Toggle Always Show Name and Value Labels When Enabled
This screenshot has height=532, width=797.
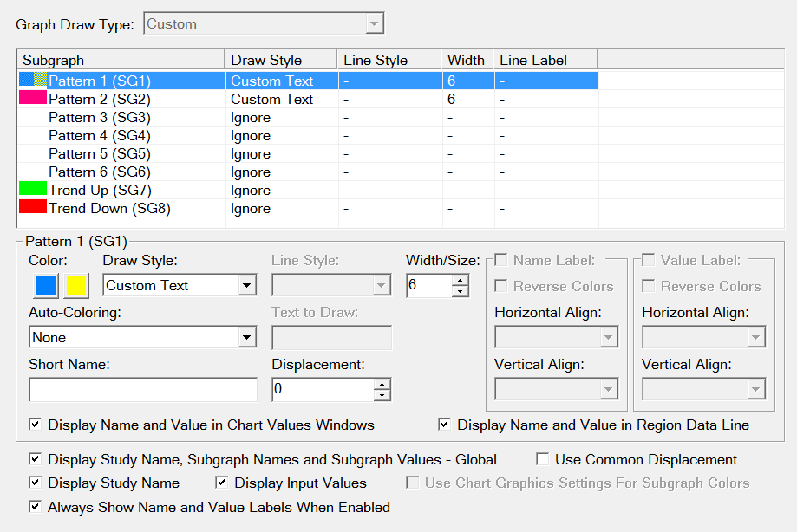pyautogui.click(x=35, y=507)
